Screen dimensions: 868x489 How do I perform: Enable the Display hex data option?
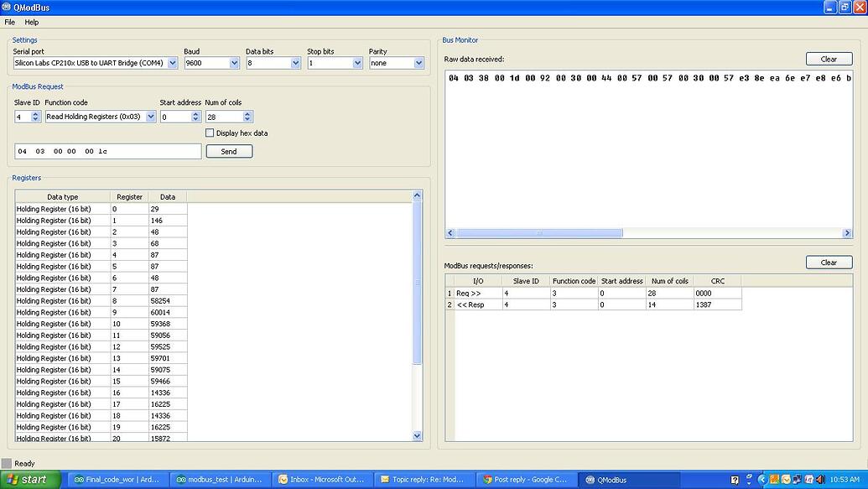(210, 133)
